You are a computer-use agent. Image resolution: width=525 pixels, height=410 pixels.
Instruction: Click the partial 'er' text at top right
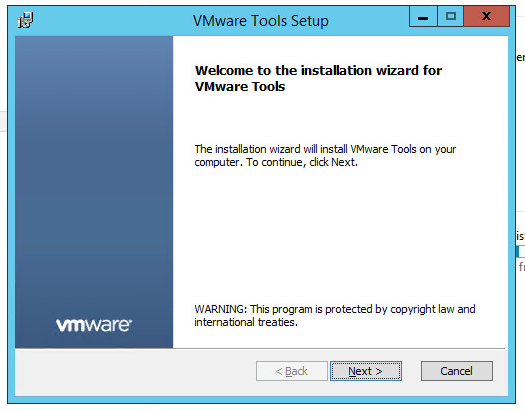521,58
